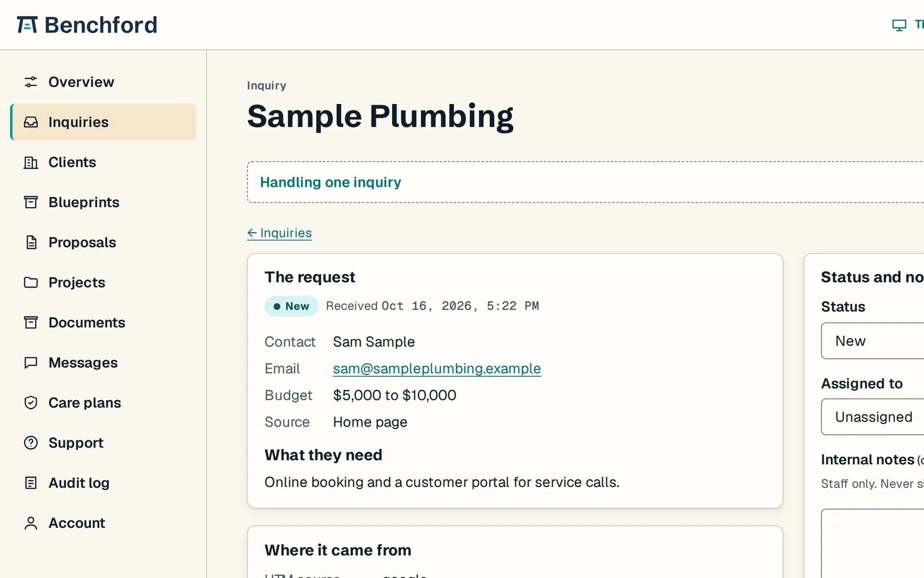Click the sam@sampleplumbing.example email link
924x578 pixels.
437,368
